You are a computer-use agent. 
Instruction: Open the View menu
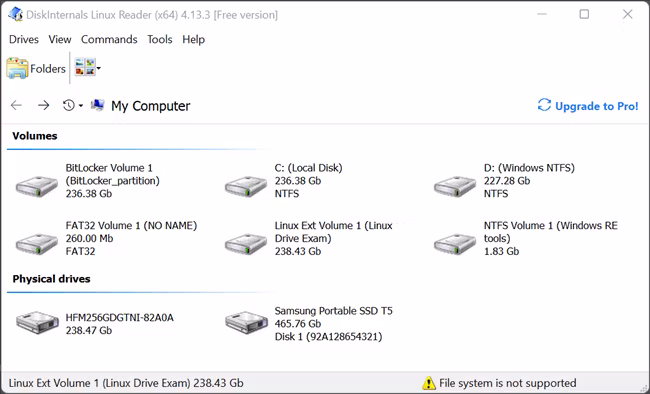[x=60, y=39]
